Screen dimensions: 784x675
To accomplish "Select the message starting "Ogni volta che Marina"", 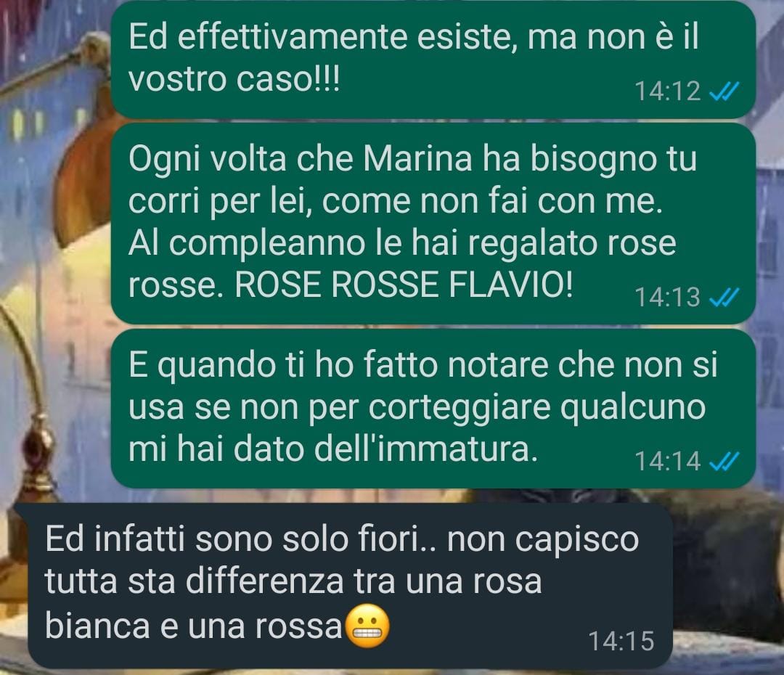I will pos(433,224).
